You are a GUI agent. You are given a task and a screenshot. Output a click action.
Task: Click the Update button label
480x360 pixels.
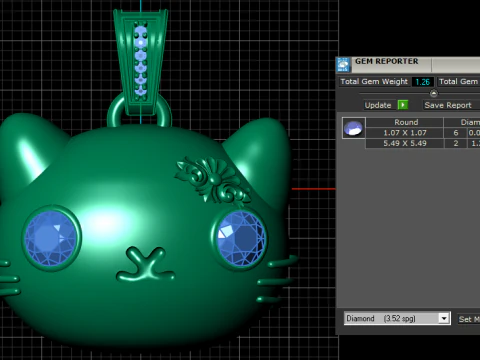(378, 105)
